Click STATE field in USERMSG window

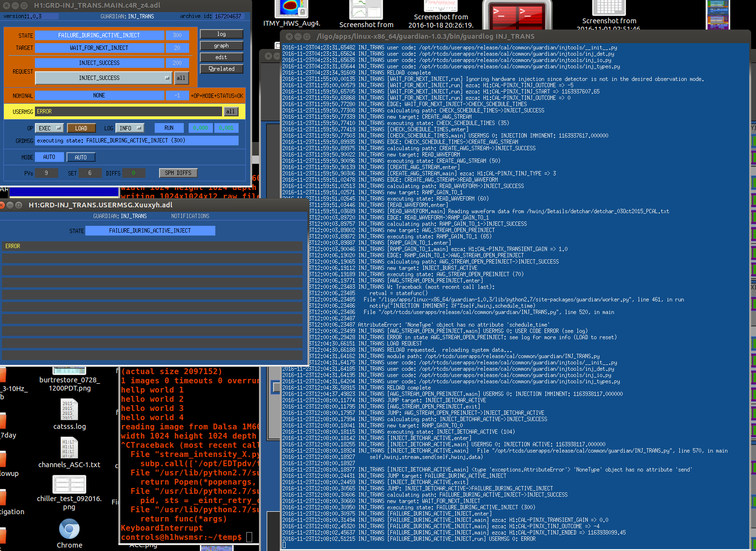coord(150,231)
